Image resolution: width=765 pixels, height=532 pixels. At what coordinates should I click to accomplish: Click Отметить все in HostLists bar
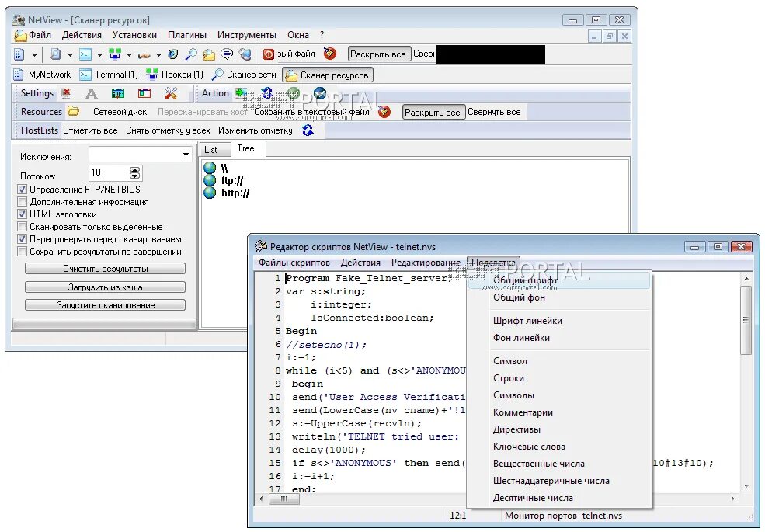click(90, 130)
